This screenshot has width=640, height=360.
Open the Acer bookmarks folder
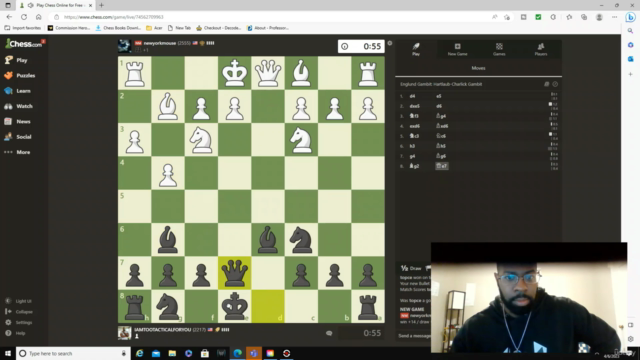click(154, 28)
